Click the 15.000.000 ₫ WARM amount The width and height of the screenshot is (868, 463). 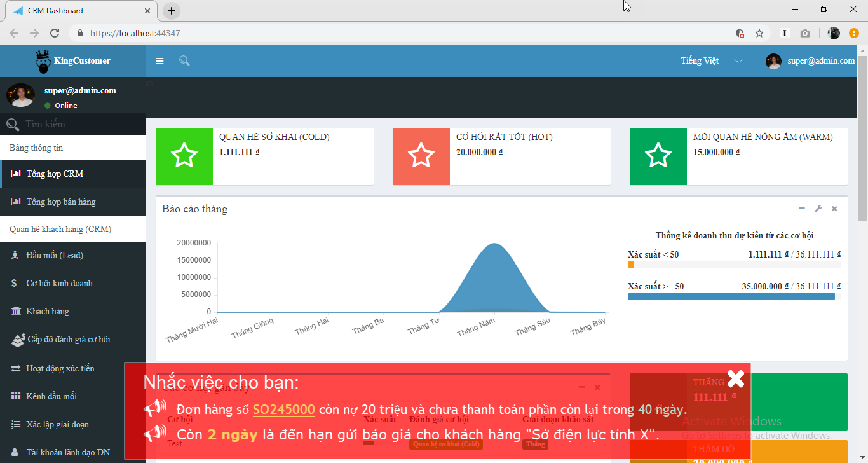pos(717,152)
